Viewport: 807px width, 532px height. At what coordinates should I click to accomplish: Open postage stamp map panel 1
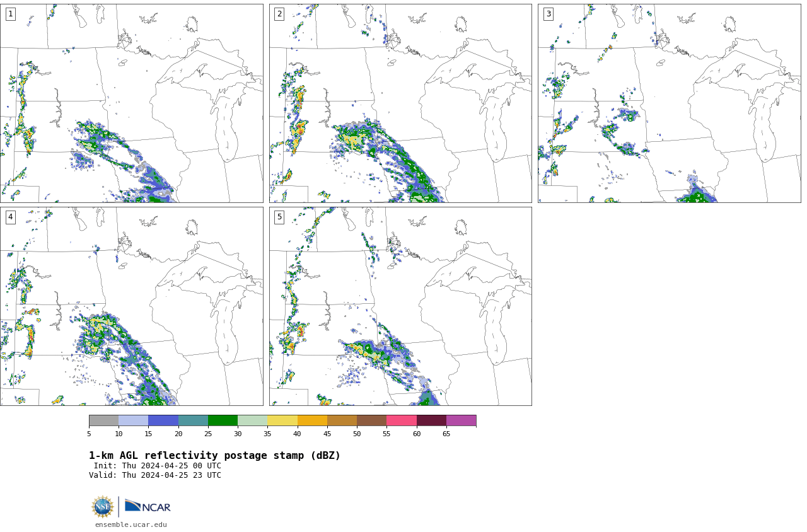(x=131, y=103)
